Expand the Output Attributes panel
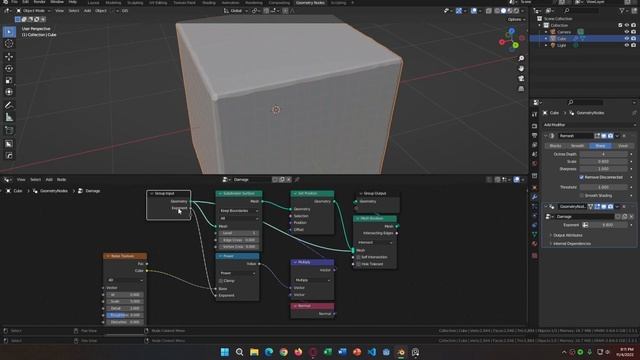 click(x=567, y=235)
